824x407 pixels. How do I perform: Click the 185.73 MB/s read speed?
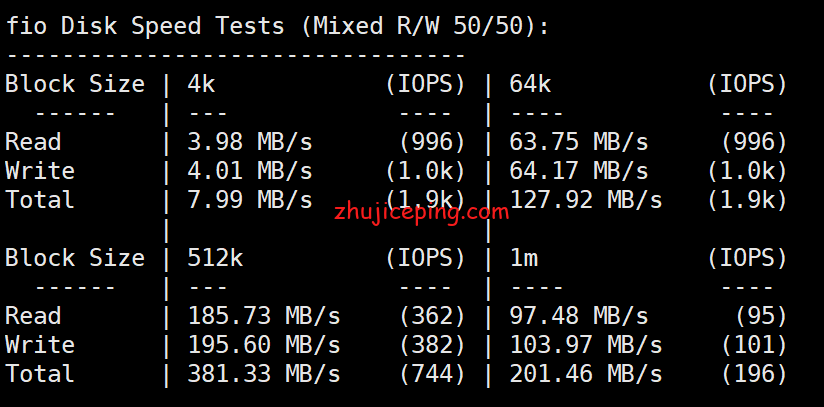click(x=264, y=316)
